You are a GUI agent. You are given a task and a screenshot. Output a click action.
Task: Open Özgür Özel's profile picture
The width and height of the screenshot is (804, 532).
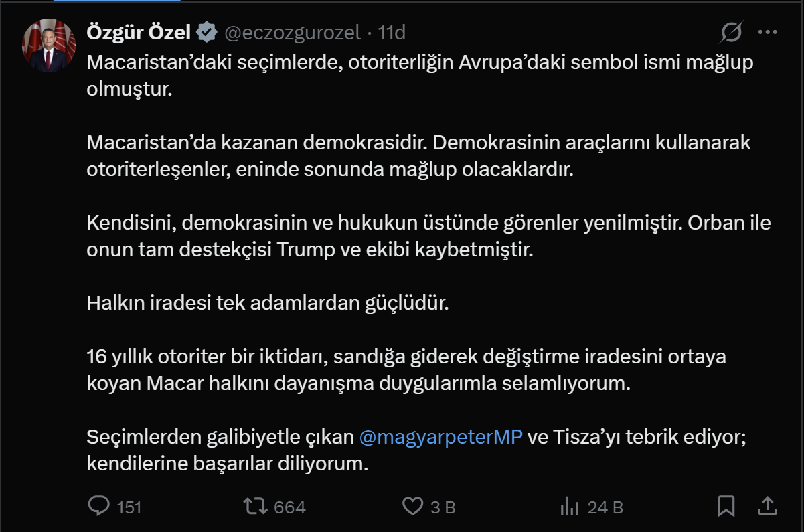tap(49, 46)
